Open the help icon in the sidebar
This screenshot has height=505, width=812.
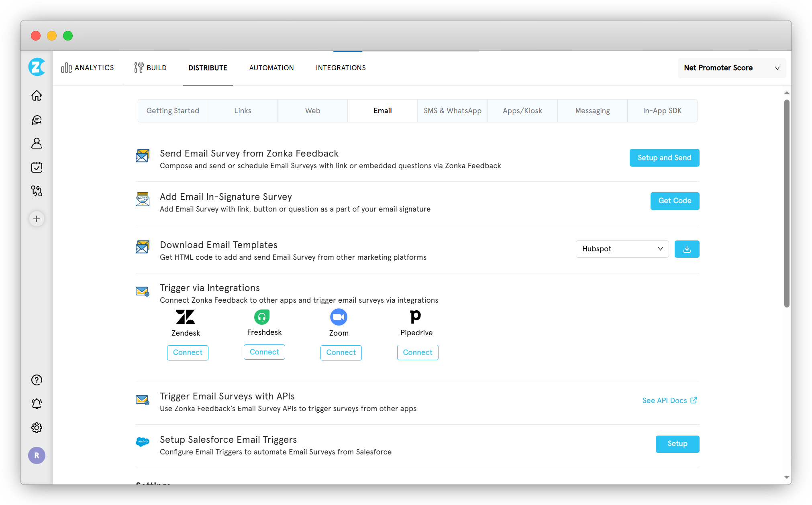[x=37, y=380]
